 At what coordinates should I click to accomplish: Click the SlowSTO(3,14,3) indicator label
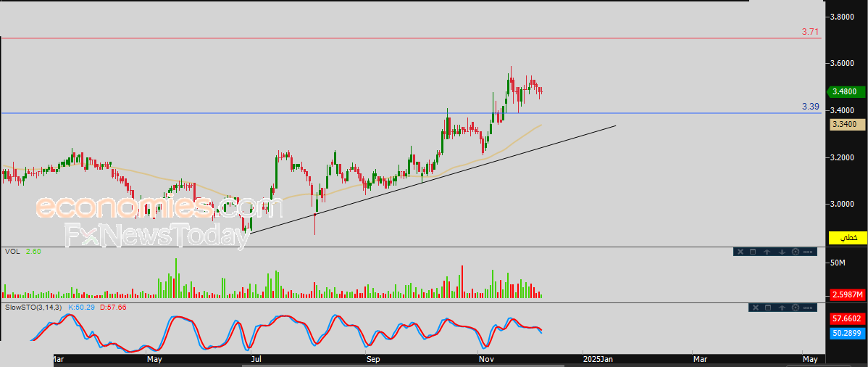34,307
